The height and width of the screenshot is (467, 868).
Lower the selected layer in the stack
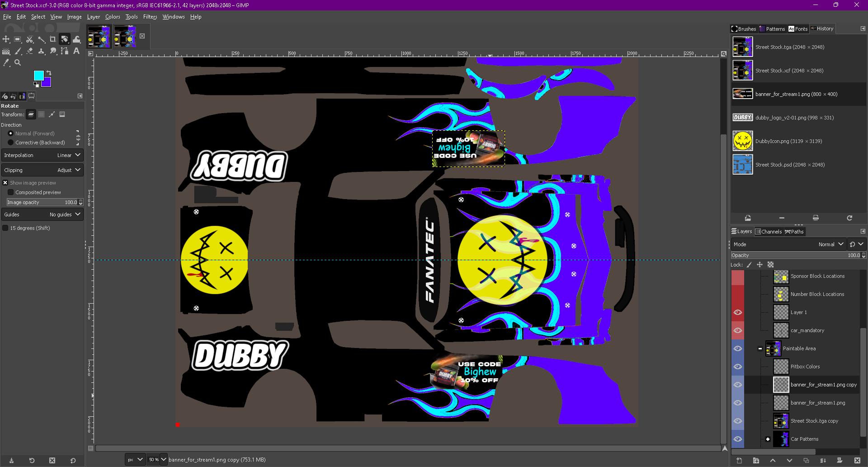pyautogui.click(x=789, y=461)
